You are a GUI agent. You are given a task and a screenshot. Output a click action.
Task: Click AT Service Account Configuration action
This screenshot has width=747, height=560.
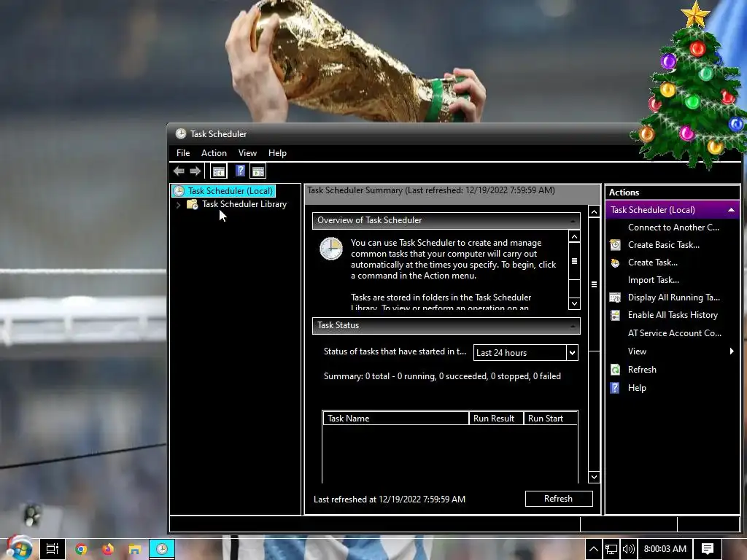pos(675,333)
